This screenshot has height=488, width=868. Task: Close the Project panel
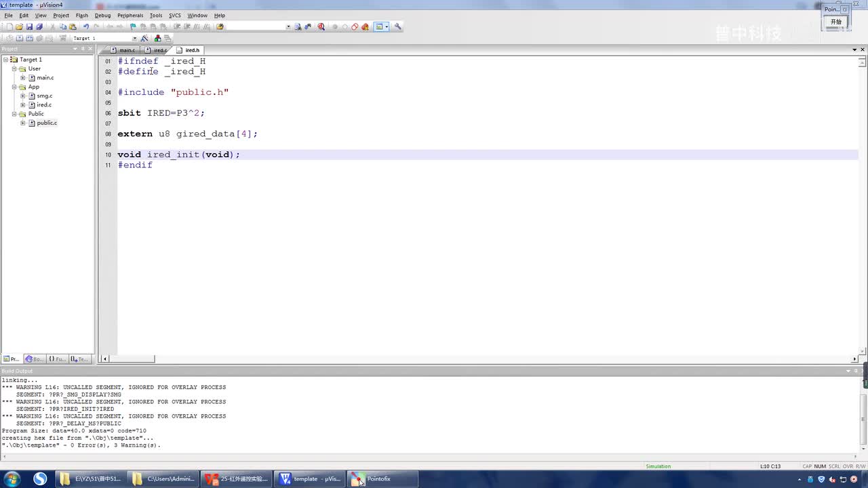tap(91, 49)
